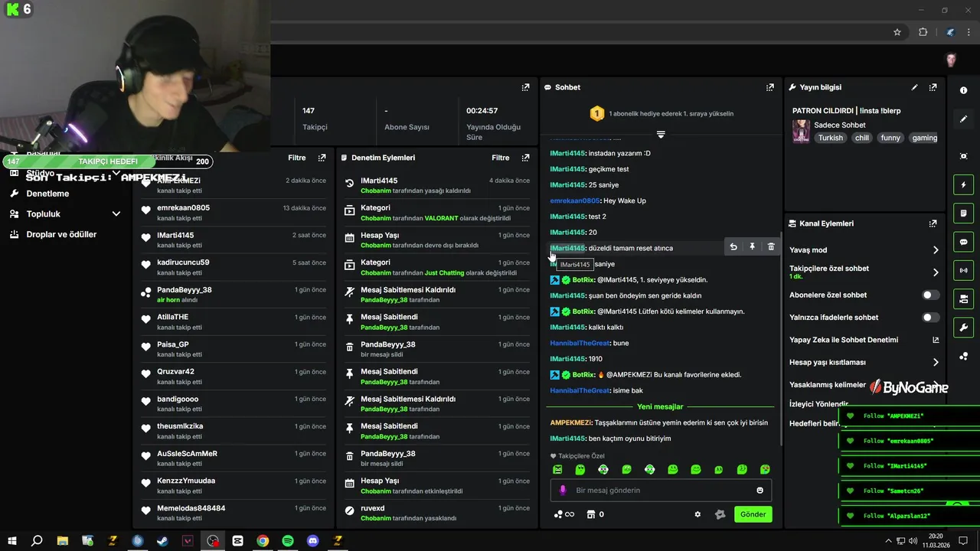Viewport: 980px width, 551px height.
Task: Delete the hovered chat message
Action: (x=771, y=246)
